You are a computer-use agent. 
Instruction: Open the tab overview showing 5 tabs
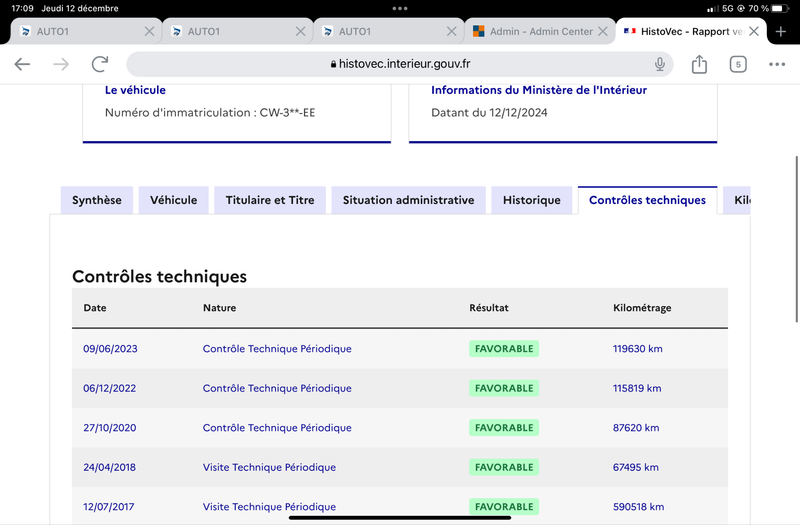click(x=738, y=64)
